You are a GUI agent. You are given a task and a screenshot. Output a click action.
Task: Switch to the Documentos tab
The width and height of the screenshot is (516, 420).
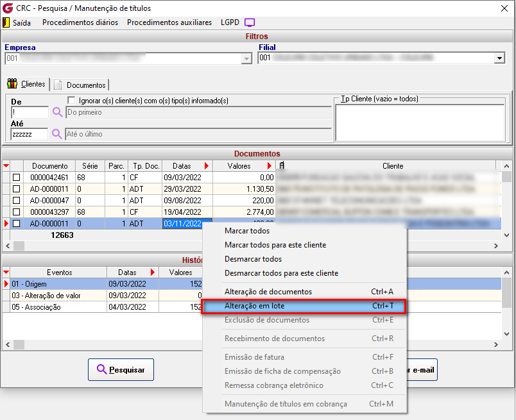81,85
